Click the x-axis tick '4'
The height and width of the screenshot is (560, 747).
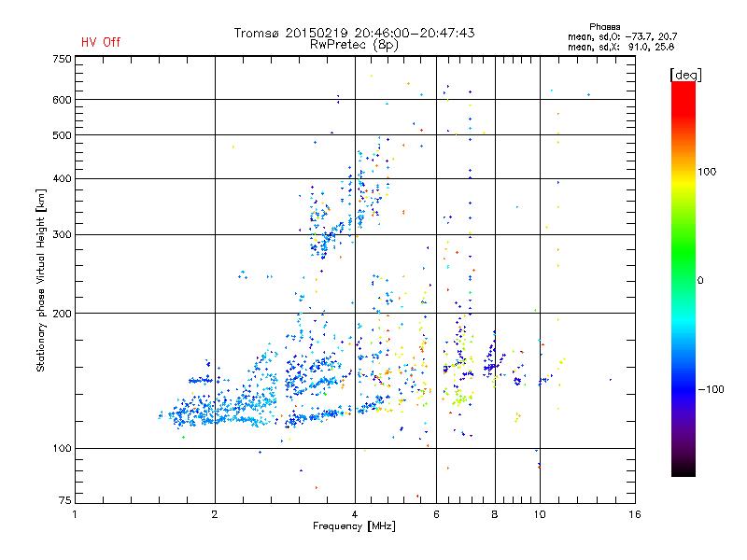coord(355,514)
